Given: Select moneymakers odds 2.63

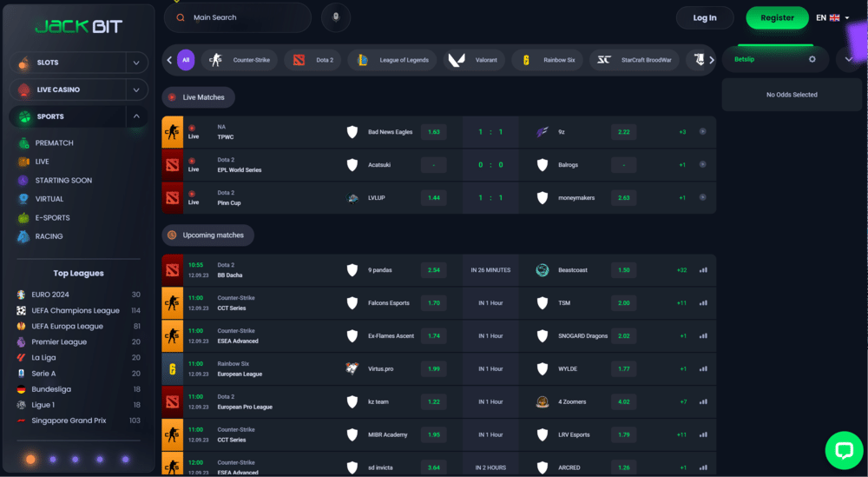Looking at the screenshot, I should [x=624, y=198].
